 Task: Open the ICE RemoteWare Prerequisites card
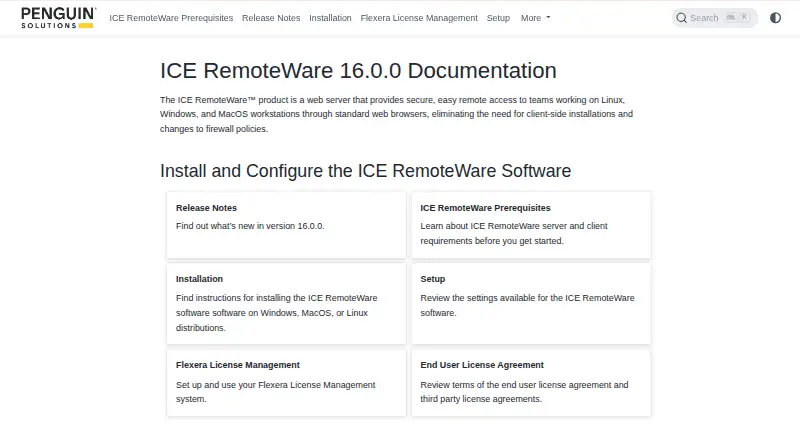[531, 225]
